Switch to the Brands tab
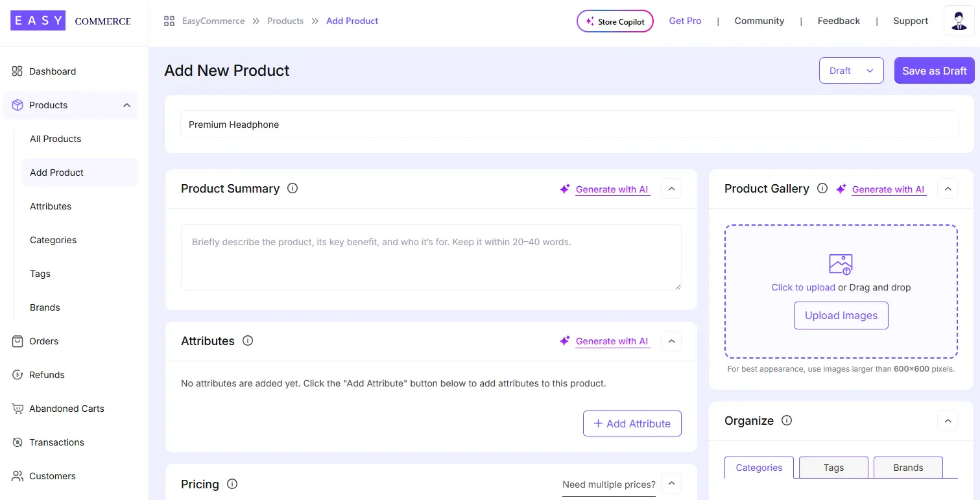The width and height of the screenshot is (980, 500). click(x=908, y=468)
